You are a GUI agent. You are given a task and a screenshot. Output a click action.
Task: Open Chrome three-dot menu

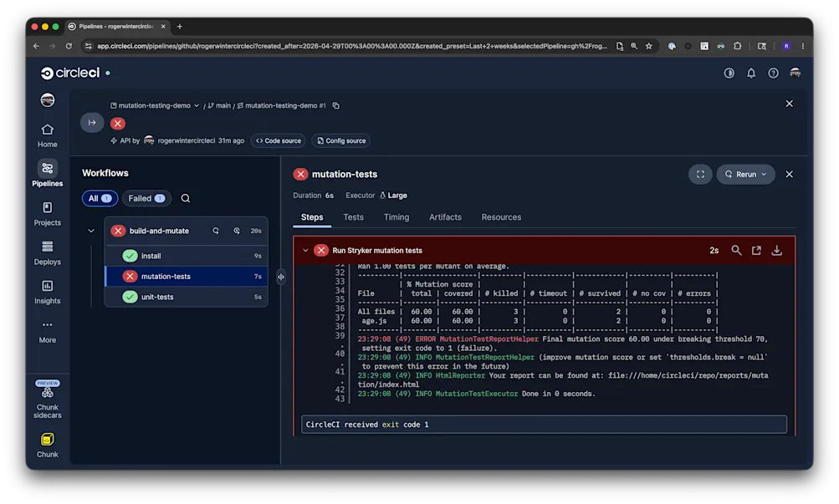pos(803,46)
